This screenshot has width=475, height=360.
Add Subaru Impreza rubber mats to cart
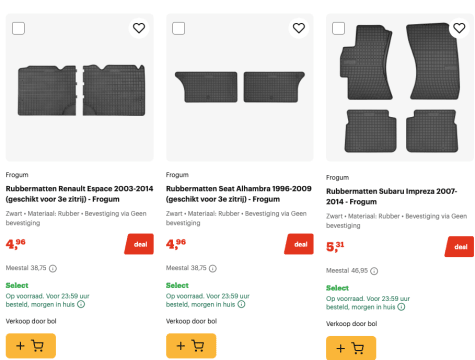click(351, 348)
